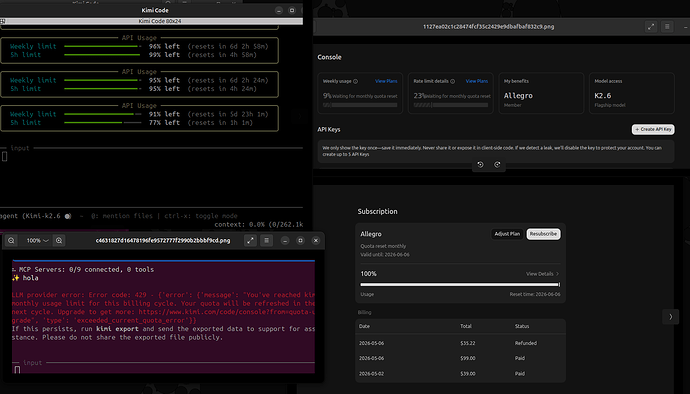Click the Create API Key button
Image resolution: width=690 pixels, height=394 pixels.
[x=653, y=129]
